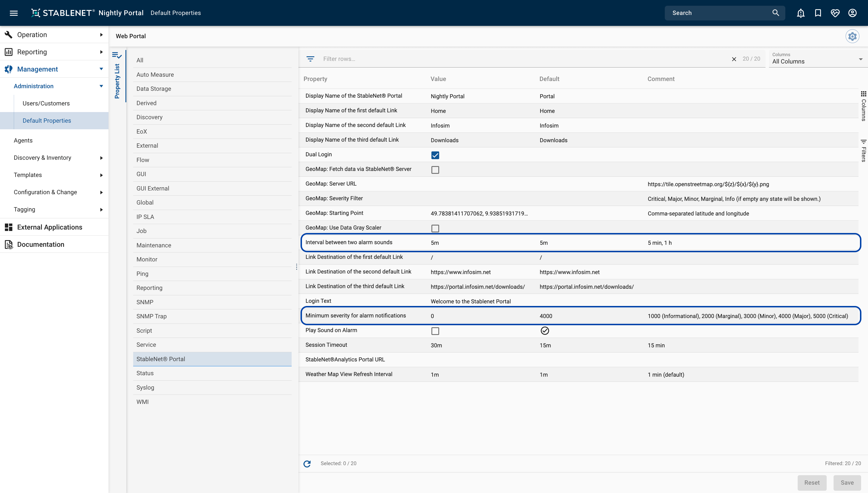868x493 pixels.
Task: Click the Management gears icon
Action: click(x=8, y=69)
